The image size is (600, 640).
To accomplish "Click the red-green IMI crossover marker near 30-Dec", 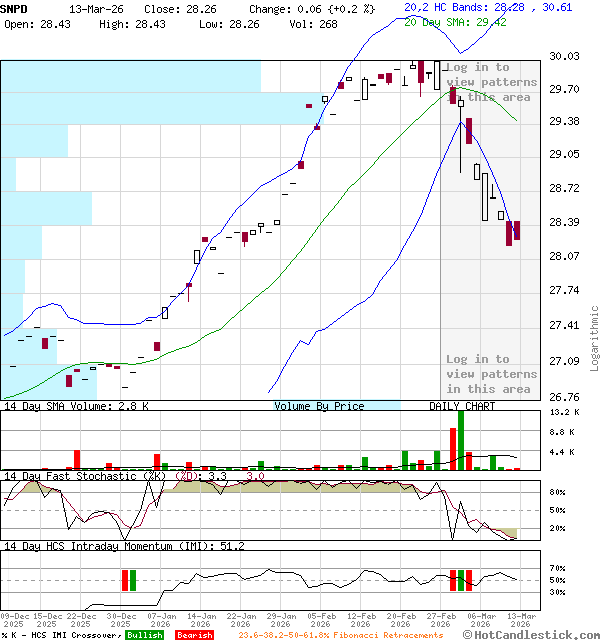I will pos(130,580).
